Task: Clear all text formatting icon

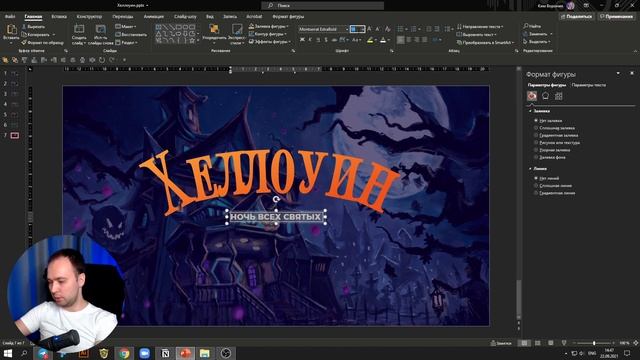Action: tap(387, 29)
